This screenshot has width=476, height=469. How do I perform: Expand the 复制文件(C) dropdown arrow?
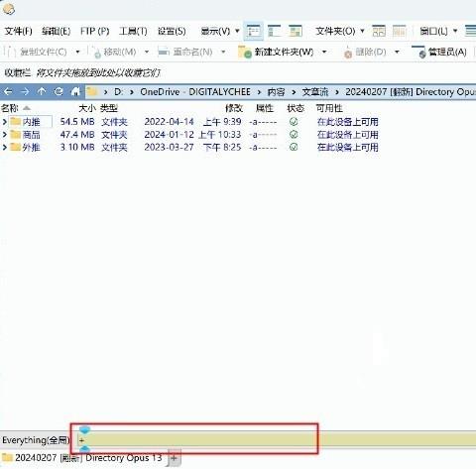77,52
